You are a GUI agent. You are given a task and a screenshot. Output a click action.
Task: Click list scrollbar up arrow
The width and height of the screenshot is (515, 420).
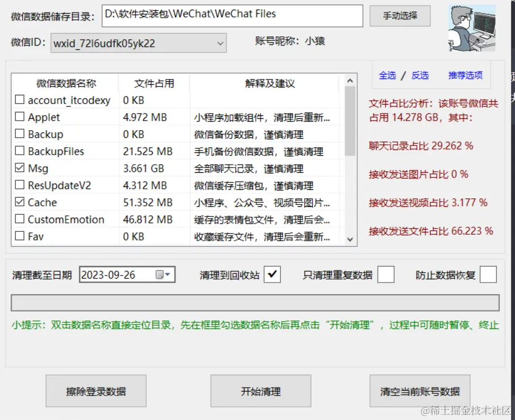click(x=350, y=81)
